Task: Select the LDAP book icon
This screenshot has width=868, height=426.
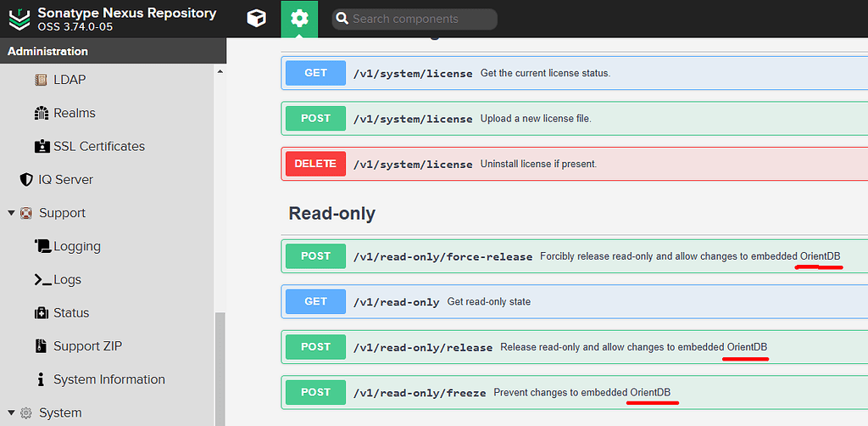Action: 41,80
